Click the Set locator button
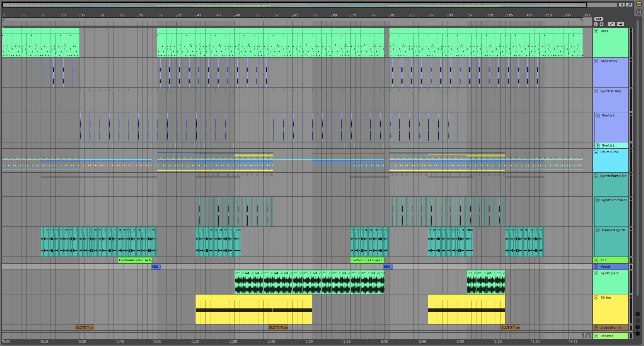 (599, 19)
